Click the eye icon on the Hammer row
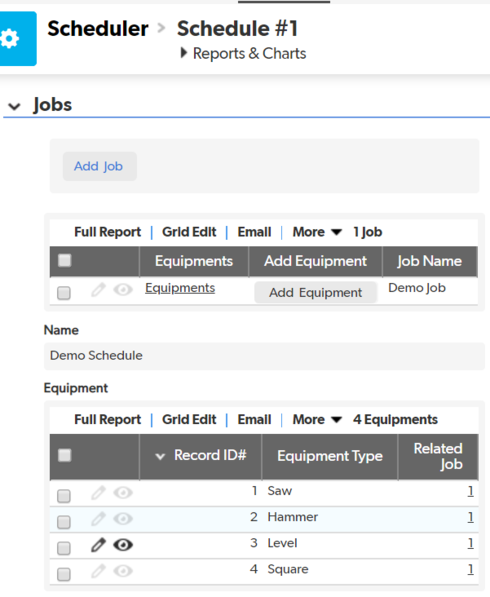 coord(123,519)
